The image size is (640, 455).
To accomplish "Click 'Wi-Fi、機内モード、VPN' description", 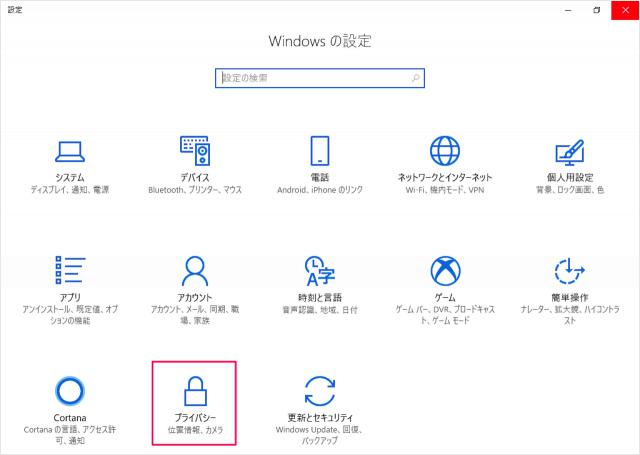I will point(445,190).
